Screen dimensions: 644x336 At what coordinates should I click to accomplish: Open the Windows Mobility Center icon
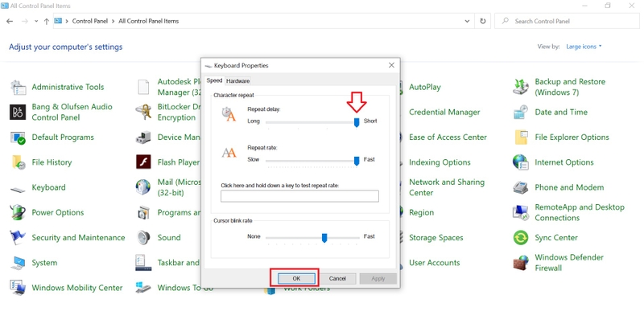point(18,288)
